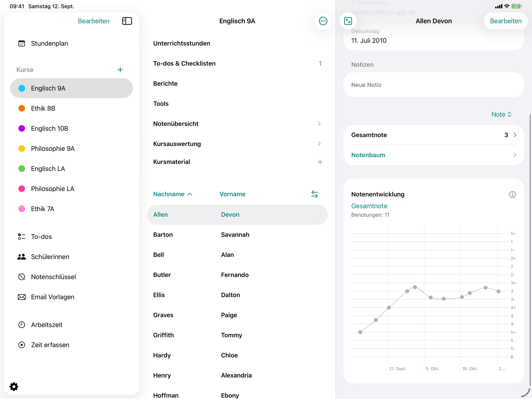Open Berichte section
532x399 pixels.
point(237,83)
